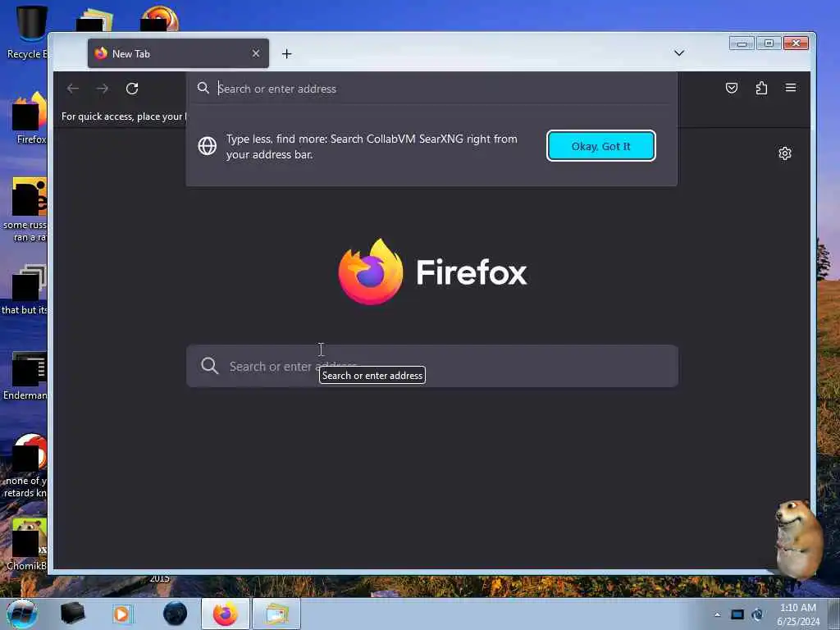Screen dimensions: 840x630
Task: Click the volume tray icon
Action: pos(757,614)
